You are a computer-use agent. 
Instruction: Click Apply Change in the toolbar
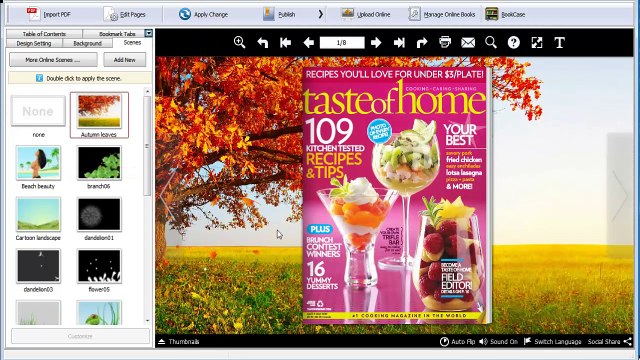coord(203,14)
